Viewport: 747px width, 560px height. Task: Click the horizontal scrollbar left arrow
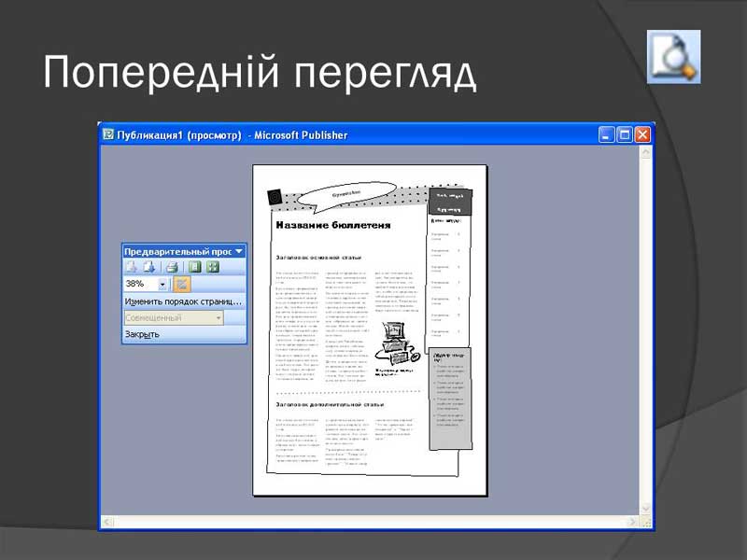point(108,522)
